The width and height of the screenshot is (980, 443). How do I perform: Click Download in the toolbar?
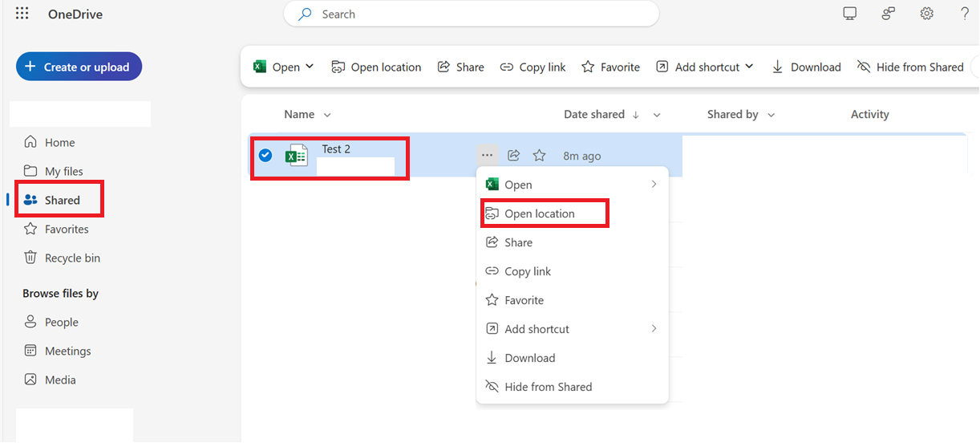click(x=806, y=67)
